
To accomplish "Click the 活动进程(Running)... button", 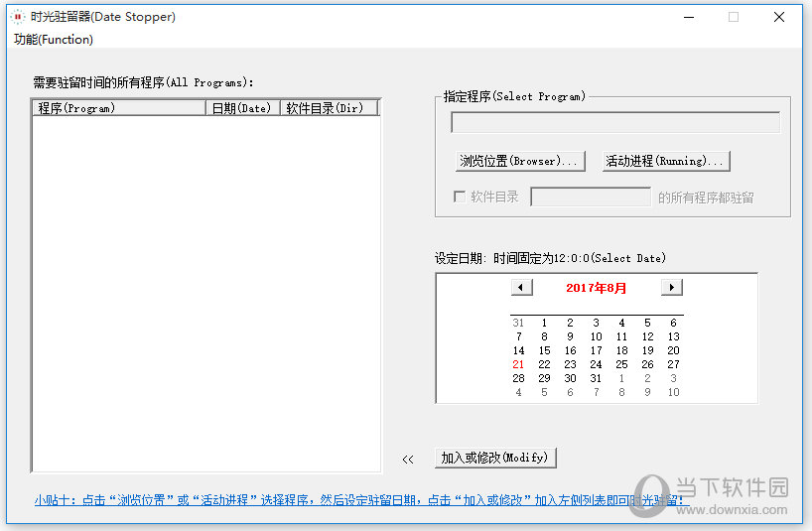I will pos(666,161).
